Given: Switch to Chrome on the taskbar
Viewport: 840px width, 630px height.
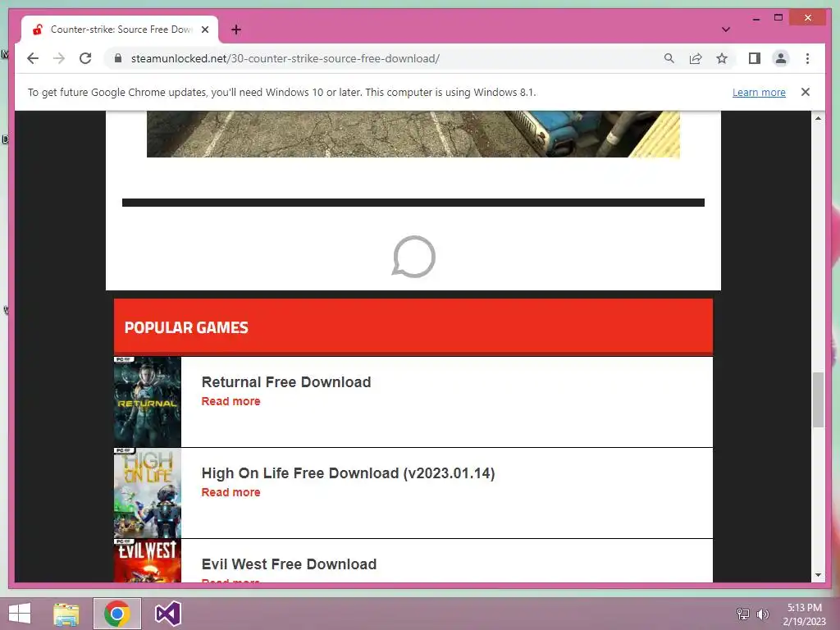Looking at the screenshot, I should pyautogui.click(x=117, y=614).
